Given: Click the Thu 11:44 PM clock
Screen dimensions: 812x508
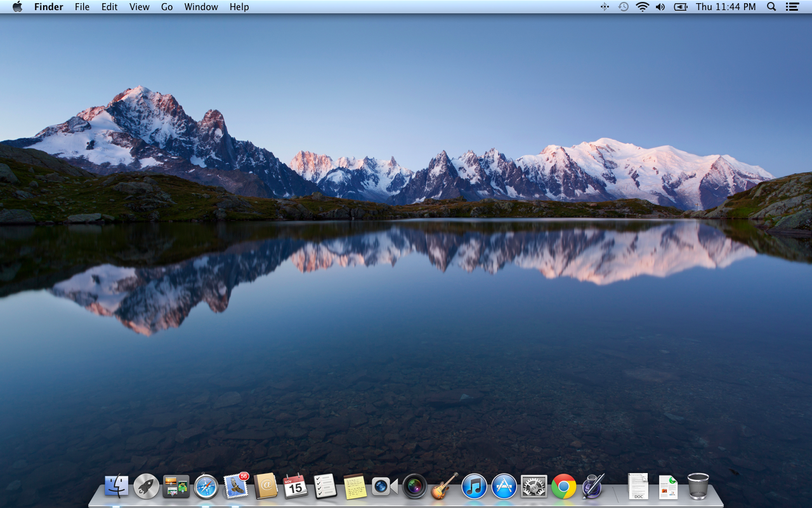Looking at the screenshot, I should coord(726,7).
